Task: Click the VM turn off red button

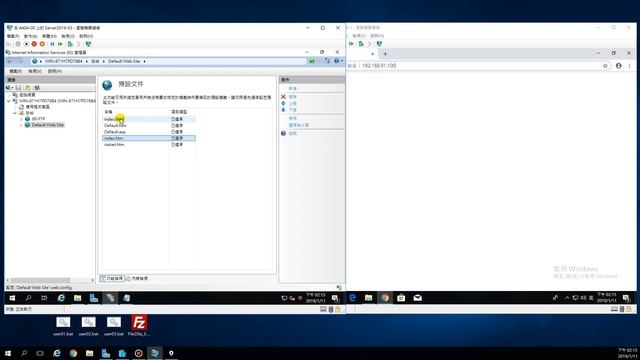Action: coord(34,44)
